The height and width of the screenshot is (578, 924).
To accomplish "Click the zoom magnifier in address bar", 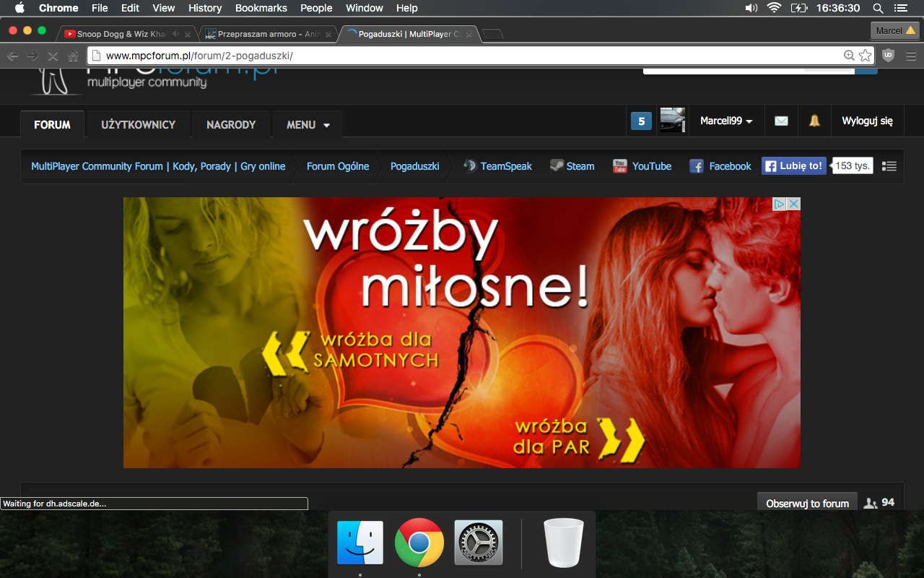I will click(x=850, y=56).
